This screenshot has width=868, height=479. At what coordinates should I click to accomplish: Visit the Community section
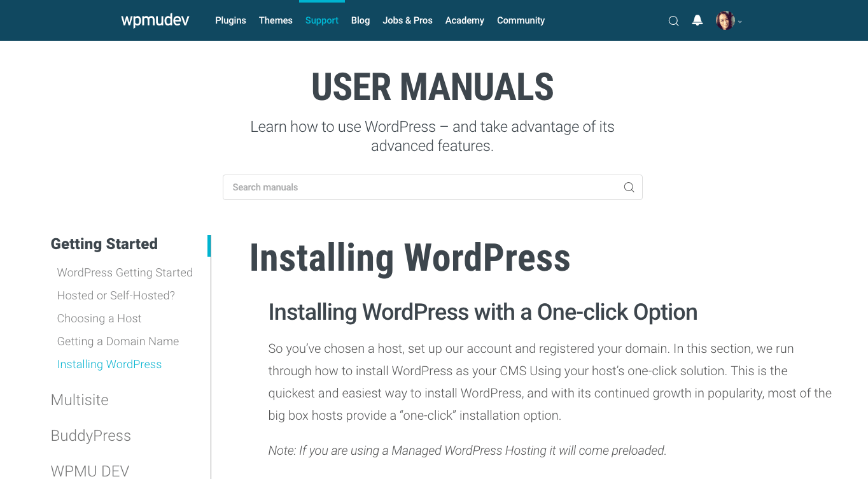(521, 20)
